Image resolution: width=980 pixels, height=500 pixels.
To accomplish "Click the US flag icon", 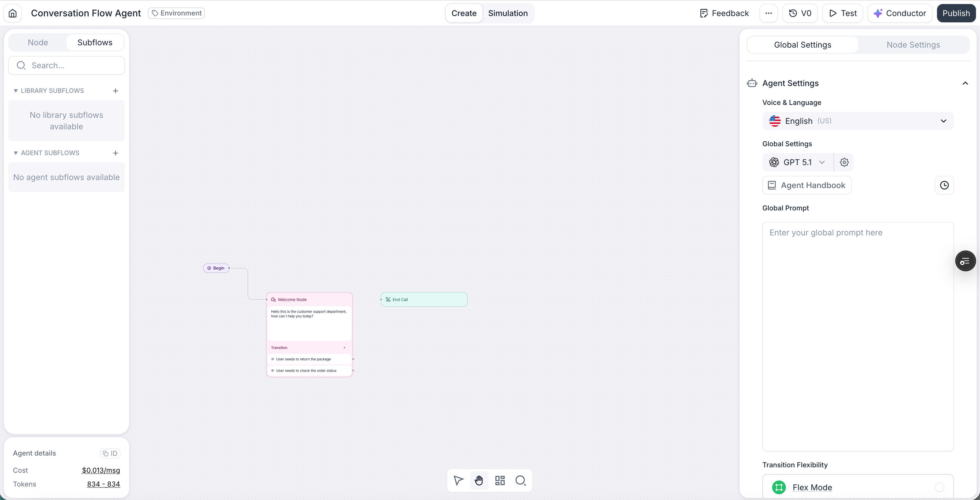I will point(774,121).
